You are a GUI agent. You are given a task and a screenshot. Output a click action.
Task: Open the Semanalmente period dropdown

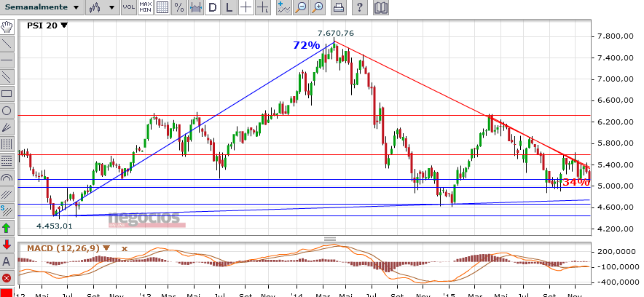(42, 7)
